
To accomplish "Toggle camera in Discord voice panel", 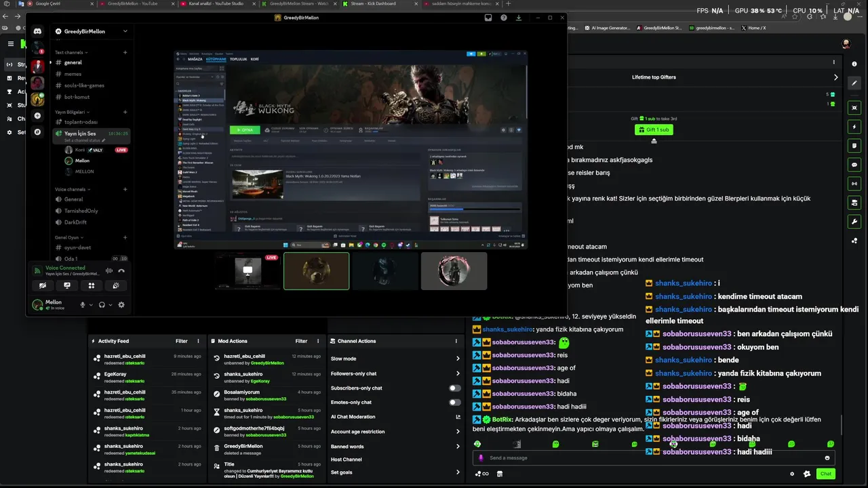I will coord(43,286).
